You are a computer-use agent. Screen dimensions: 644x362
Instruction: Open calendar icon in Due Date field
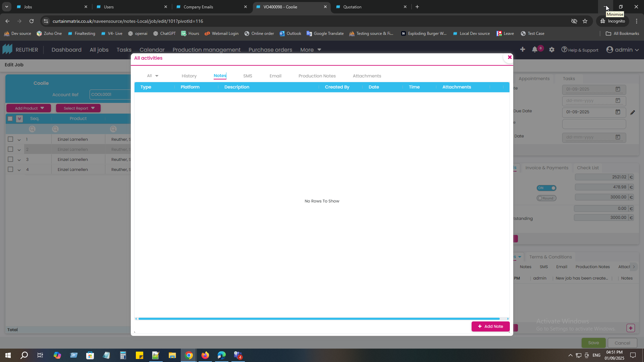(x=618, y=112)
